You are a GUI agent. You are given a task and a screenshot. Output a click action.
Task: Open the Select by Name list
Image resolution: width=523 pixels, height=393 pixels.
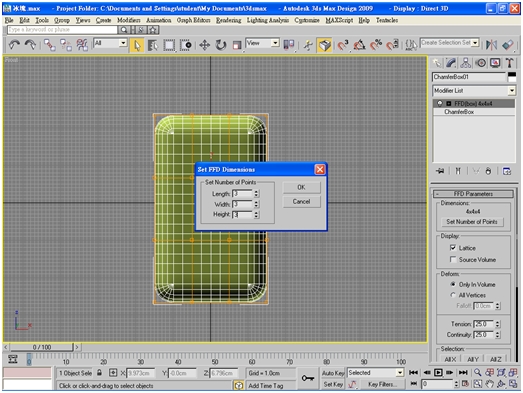tap(153, 45)
